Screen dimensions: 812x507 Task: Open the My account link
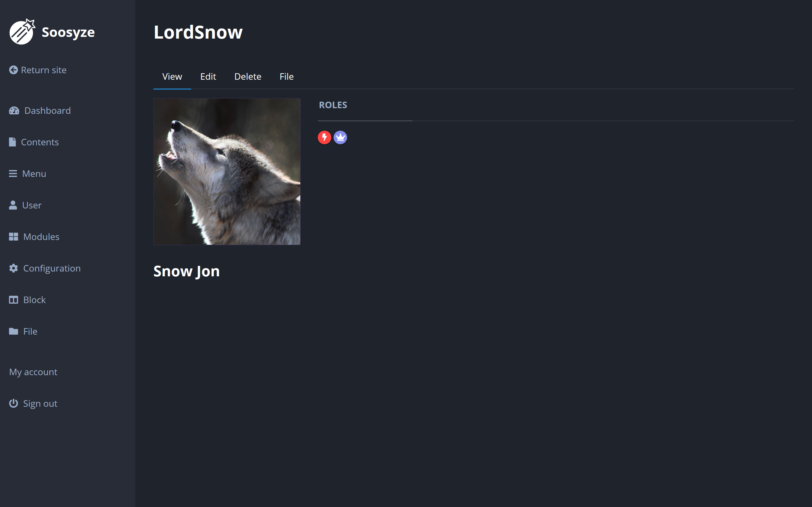(33, 372)
